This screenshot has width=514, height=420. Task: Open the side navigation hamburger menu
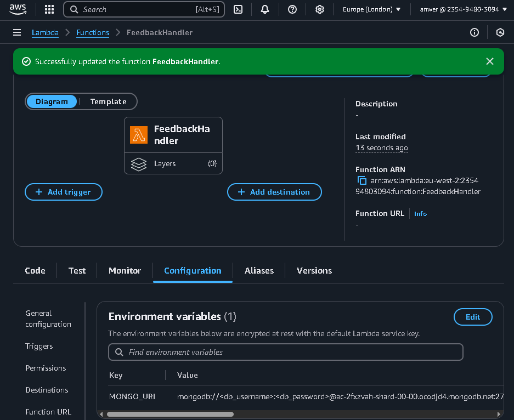tap(17, 32)
